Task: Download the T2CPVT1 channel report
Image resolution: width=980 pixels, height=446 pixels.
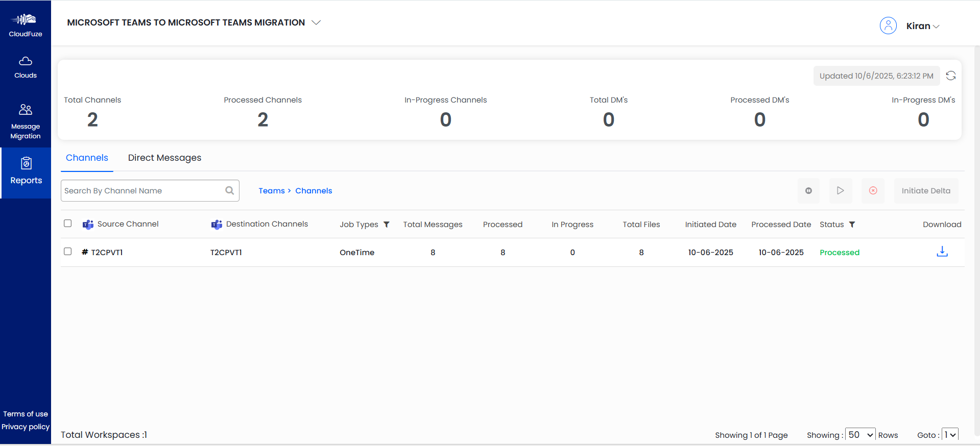Action: [x=942, y=252]
